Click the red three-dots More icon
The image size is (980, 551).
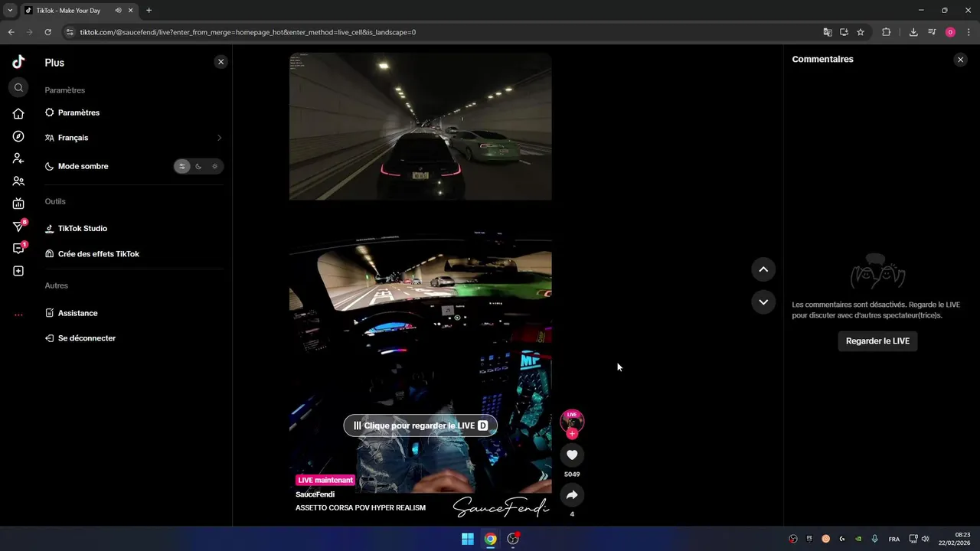click(18, 315)
